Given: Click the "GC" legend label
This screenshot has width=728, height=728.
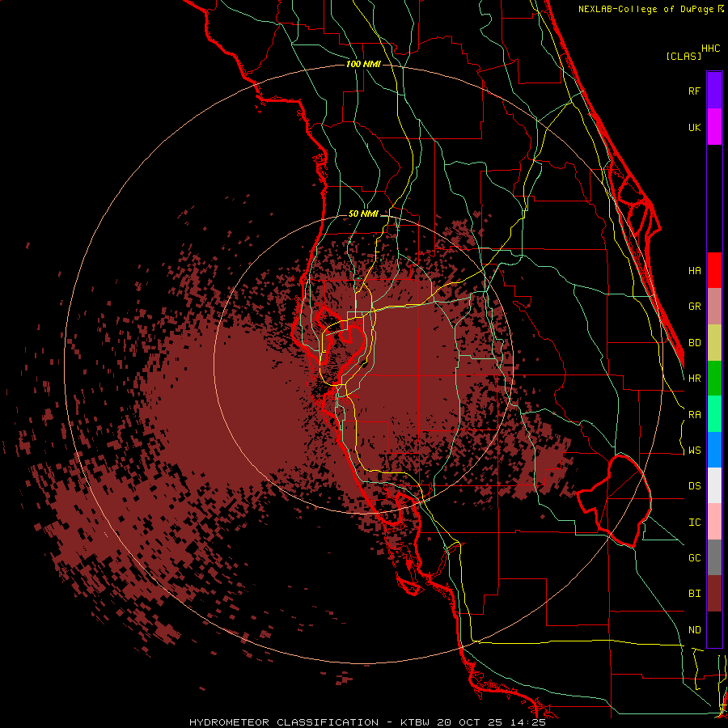Looking at the screenshot, I should tap(694, 558).
